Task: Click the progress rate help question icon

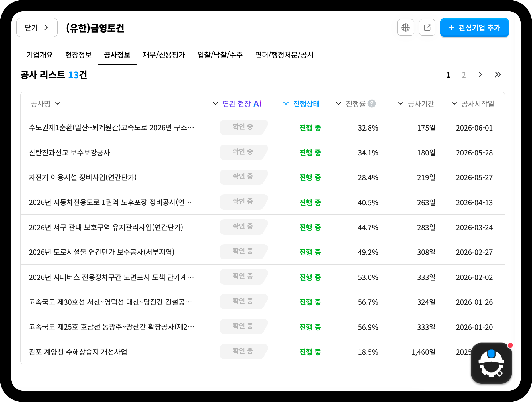Action: (372, 103)
